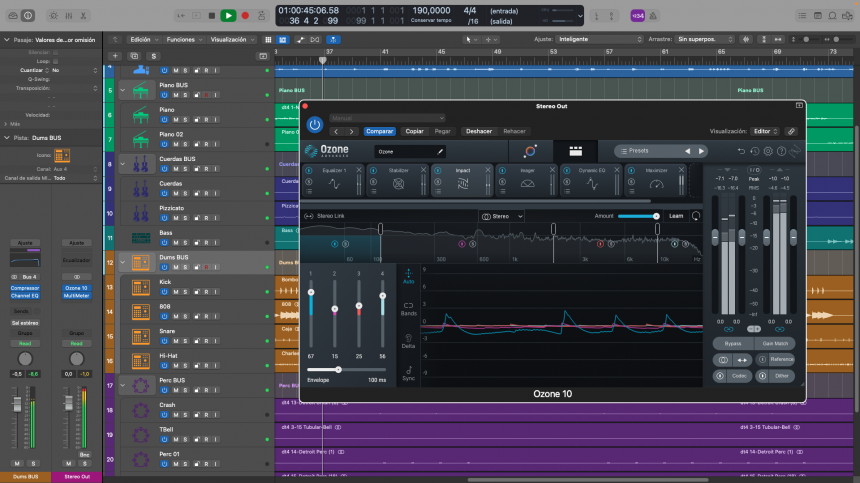Open Arrastre Sin superpos. dropdown
Screen dimensions: 860x483
coord(705,39)
